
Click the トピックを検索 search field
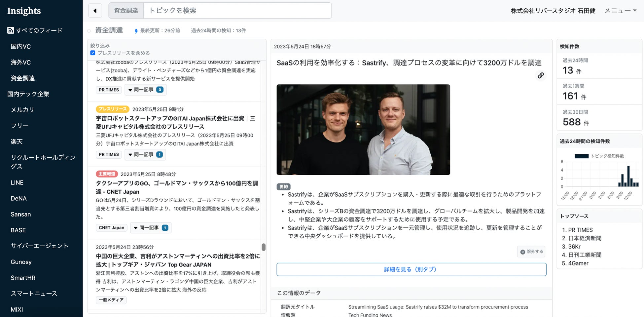(x=237, y=11)
